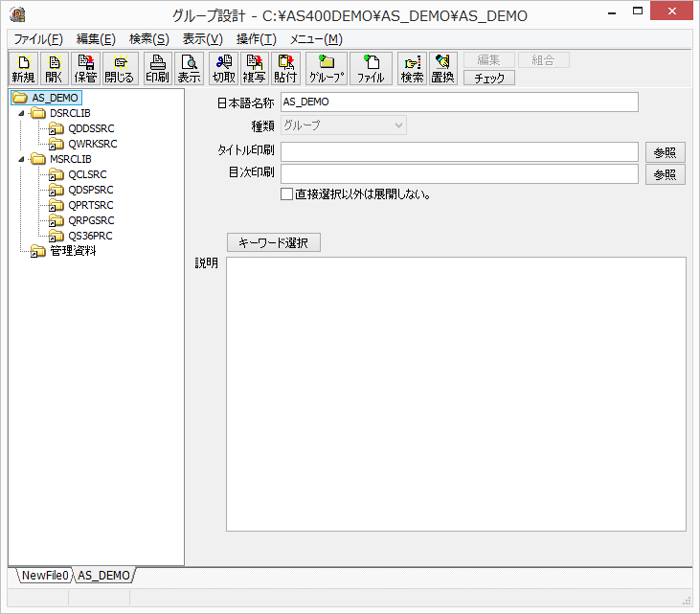This screenshot has height=614, width=700.
Task: Click the QRPGSRC shortcut folder icon
Action: tap(56, 220)
